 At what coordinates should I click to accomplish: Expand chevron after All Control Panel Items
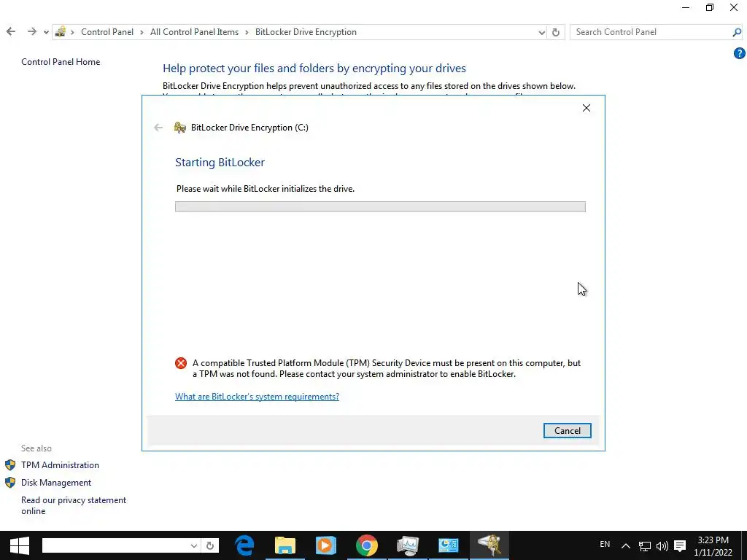[x=247, y=32]
